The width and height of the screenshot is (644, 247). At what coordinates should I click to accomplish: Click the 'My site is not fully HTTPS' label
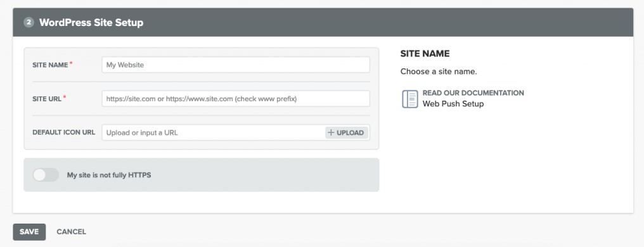[109, 175]
